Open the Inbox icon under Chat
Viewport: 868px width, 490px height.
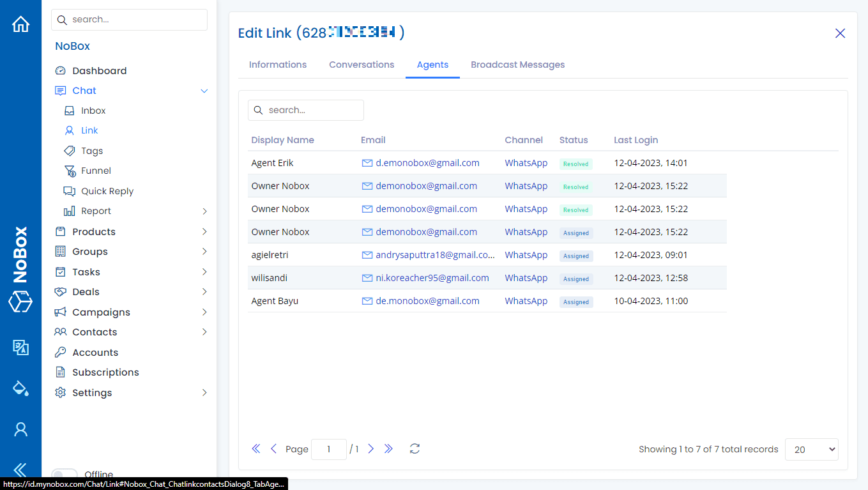(x=70, y=110)
